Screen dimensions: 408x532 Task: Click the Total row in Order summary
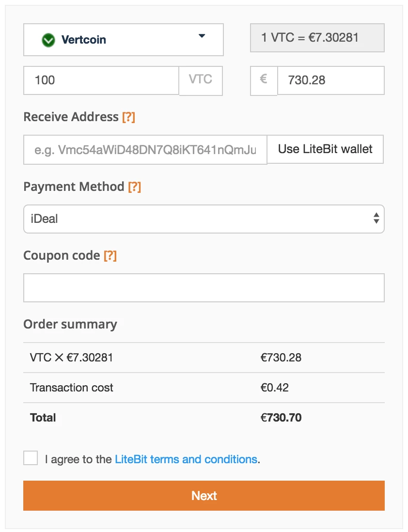point(204,417)
